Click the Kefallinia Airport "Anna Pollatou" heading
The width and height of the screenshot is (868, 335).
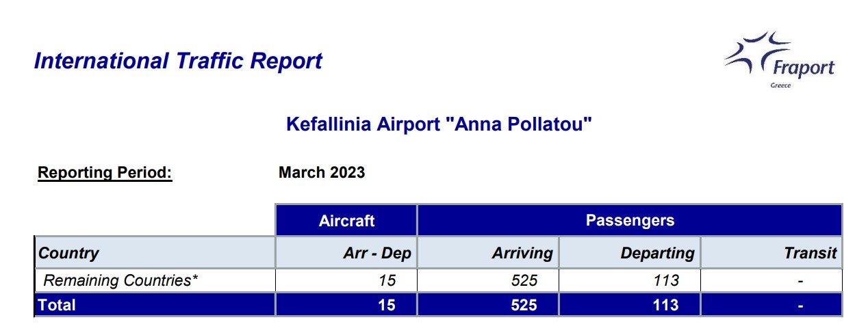click(x=439, y=125)
